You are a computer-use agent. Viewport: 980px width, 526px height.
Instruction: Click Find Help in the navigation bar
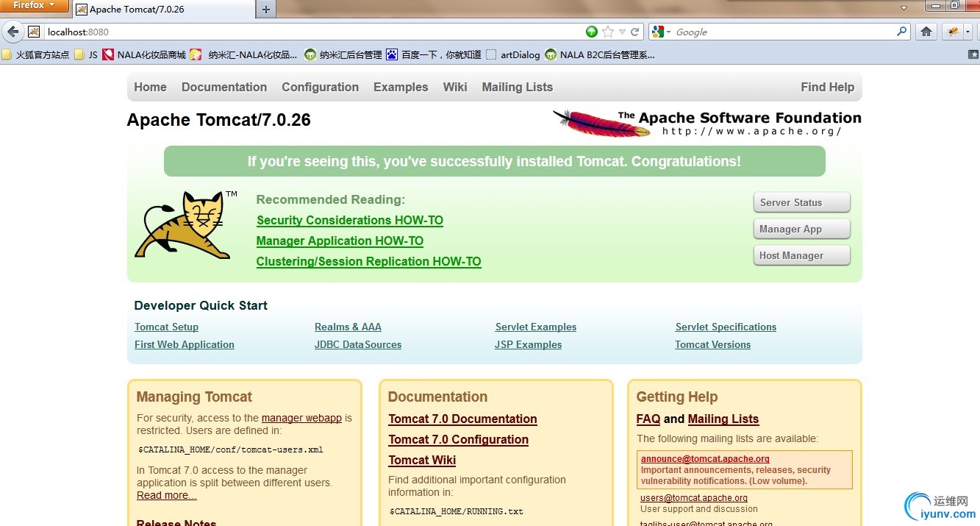point(828,87)
